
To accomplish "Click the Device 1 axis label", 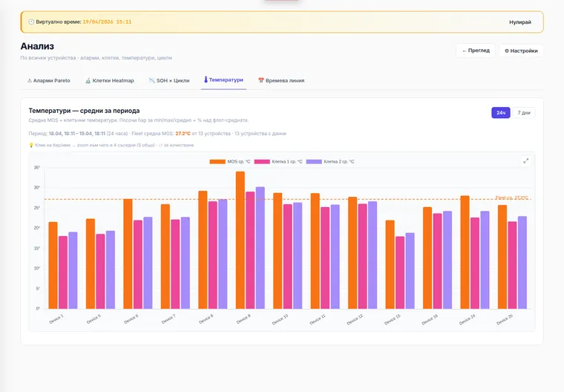I will [56, 319].
